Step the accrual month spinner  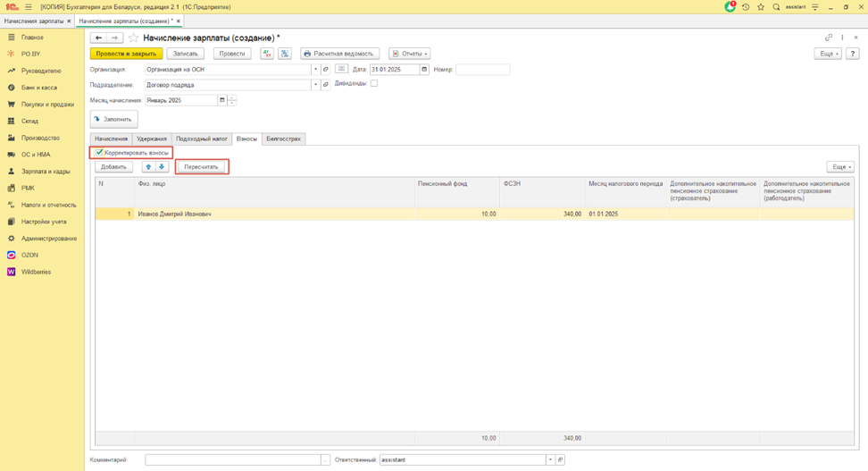point(232,100)
